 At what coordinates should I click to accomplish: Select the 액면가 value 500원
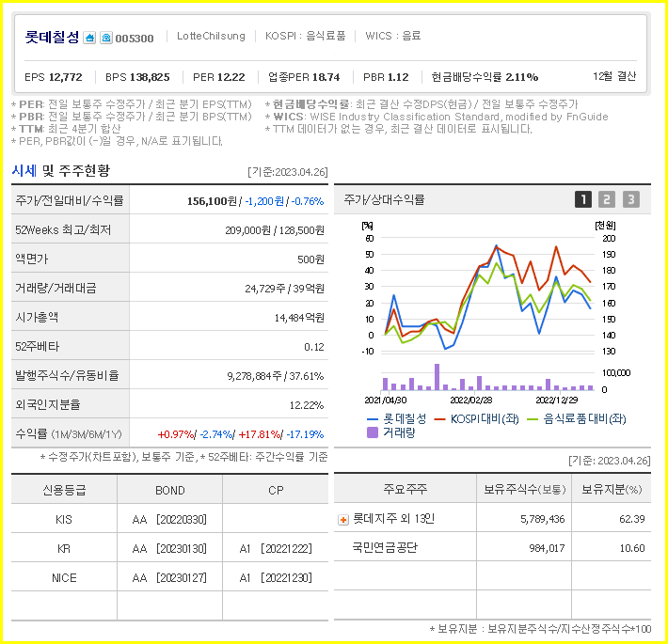coord(310,259)
